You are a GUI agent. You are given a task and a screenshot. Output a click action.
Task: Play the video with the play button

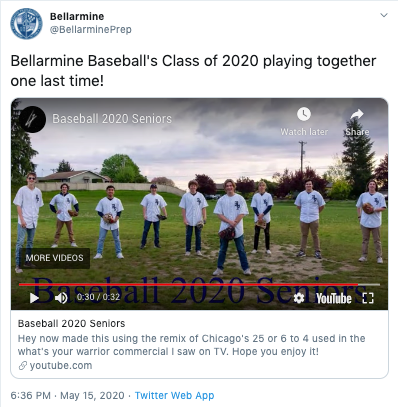click(x=34, y=298)
